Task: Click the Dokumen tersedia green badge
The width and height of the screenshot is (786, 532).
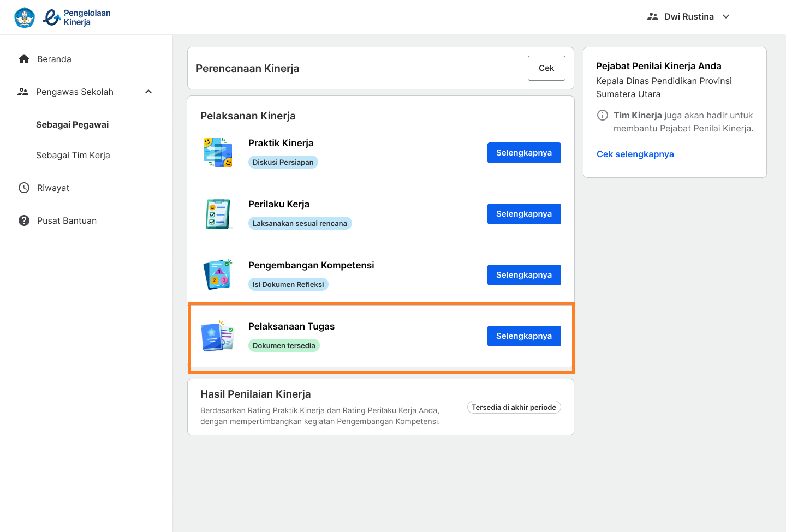Action: click(x=284, y=345)
